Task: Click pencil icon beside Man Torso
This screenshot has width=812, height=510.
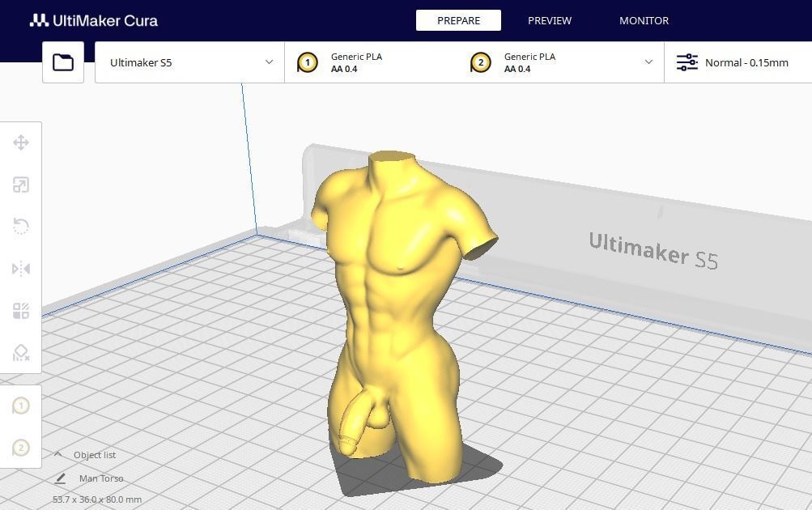Action: (60, 478)
